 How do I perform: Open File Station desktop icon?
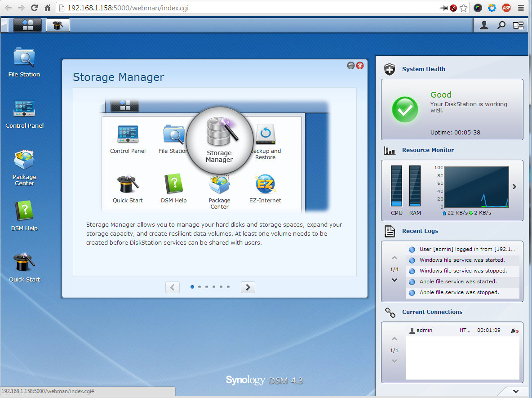coord(24,63)
